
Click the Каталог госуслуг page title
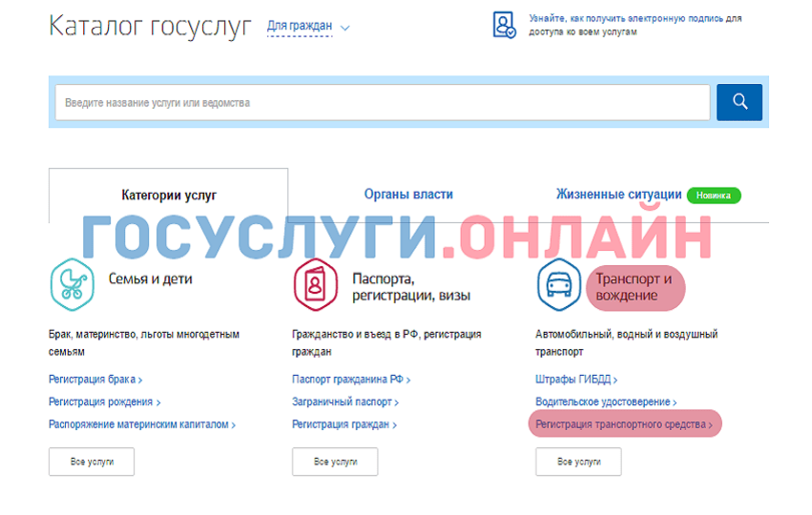coord(150,27)
